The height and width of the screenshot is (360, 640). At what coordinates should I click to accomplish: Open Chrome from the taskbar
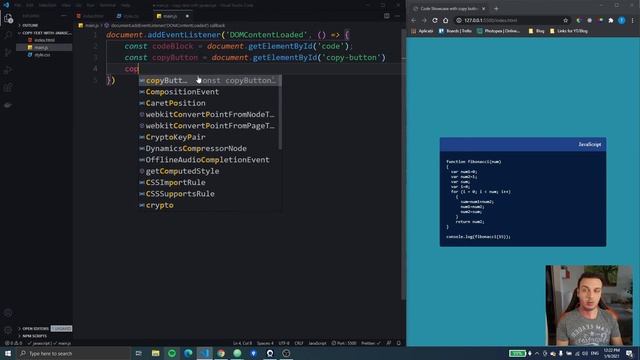[x=221, y=353]
